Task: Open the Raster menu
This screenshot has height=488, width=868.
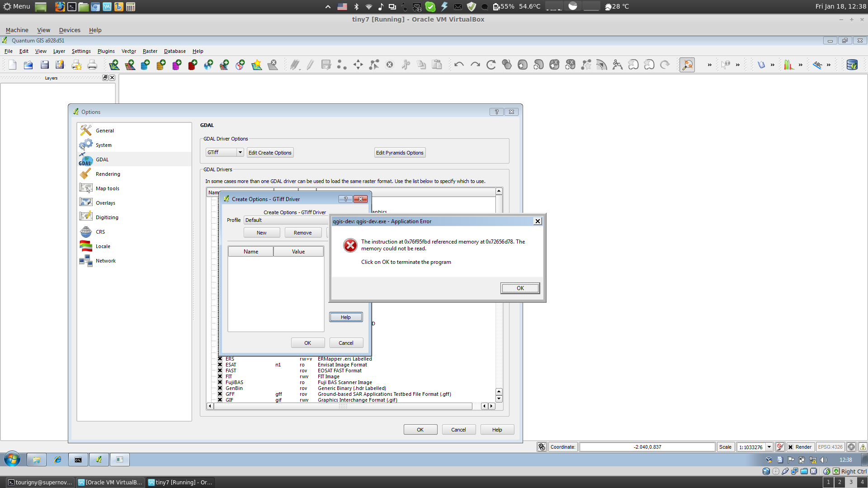Action: (150, 51)
